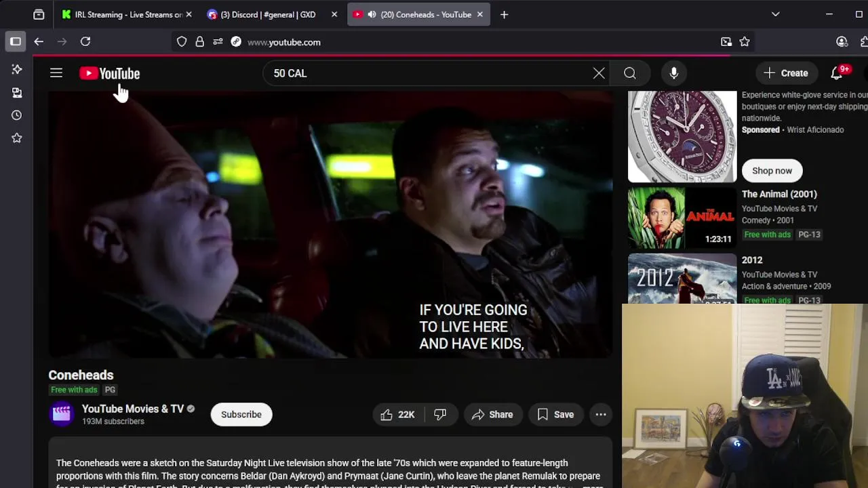Open picture-in-picture icon in address bar
The image size is (868, 488).
[726, 42]
